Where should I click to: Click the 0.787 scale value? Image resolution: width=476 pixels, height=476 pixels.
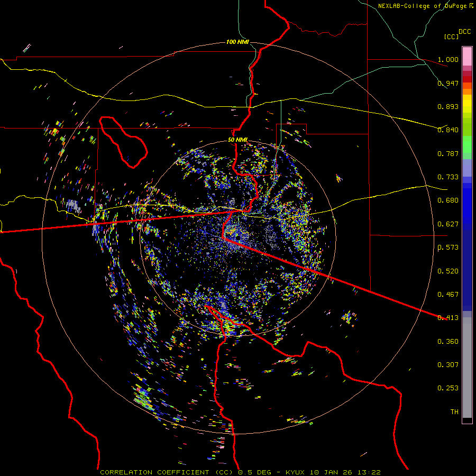coord(448,153)
